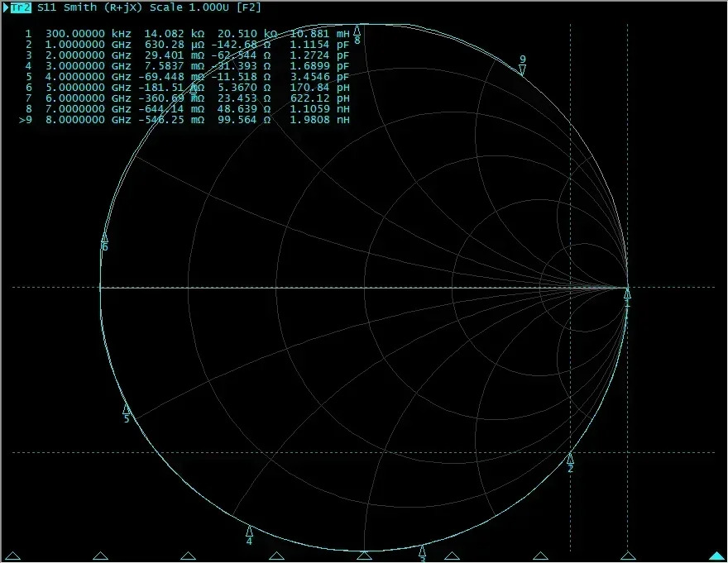Click marker 6 on the chart edge
This screenshot has width=728, height=563.
coord(104,237)
